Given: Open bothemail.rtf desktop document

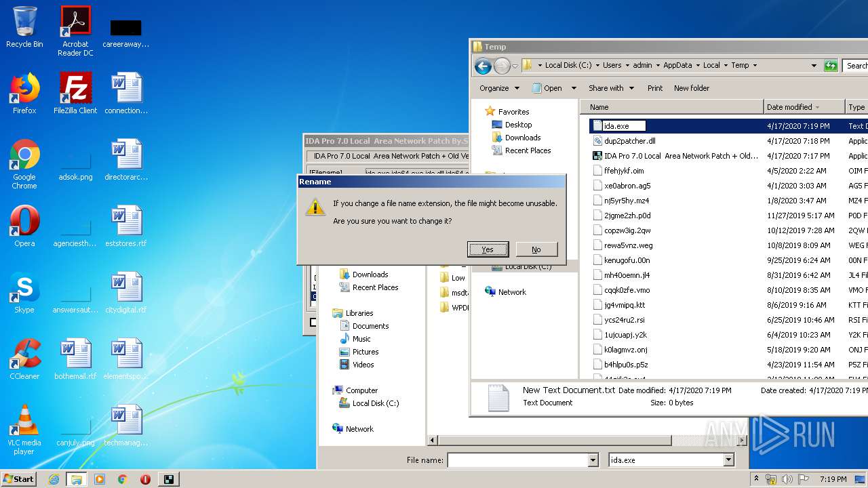Looking at the screenshot, I should click(x=75, y=359).
